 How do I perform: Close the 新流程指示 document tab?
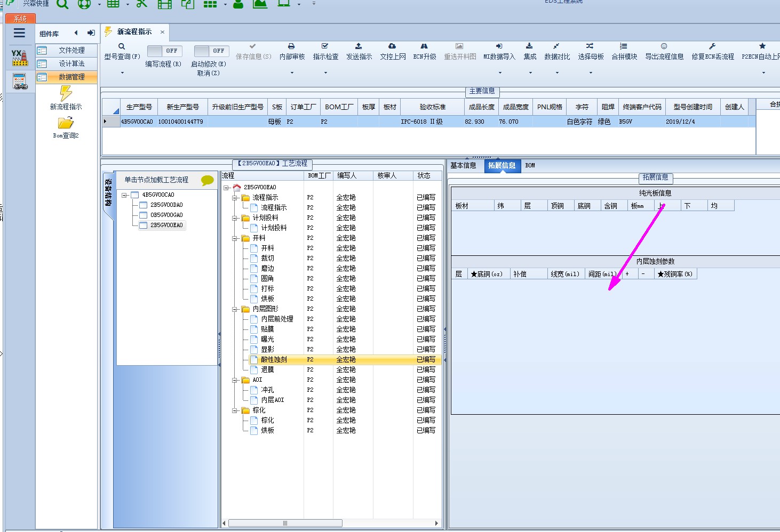[x=163, y=32]
